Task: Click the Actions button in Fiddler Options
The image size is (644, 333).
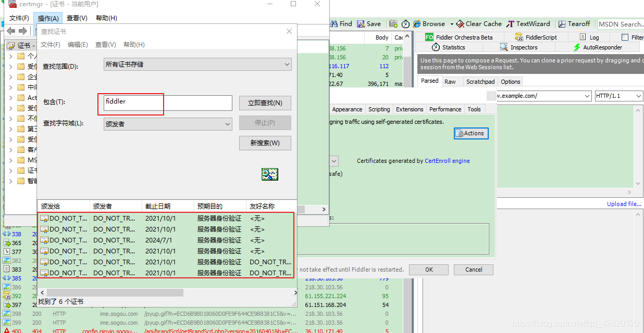Action: pos(471,133)
